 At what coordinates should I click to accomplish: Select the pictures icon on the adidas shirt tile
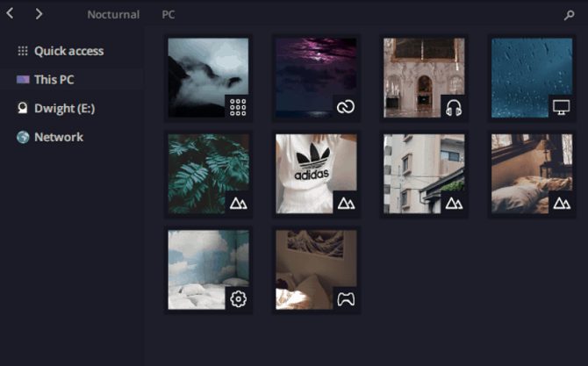tap(346, 204)
